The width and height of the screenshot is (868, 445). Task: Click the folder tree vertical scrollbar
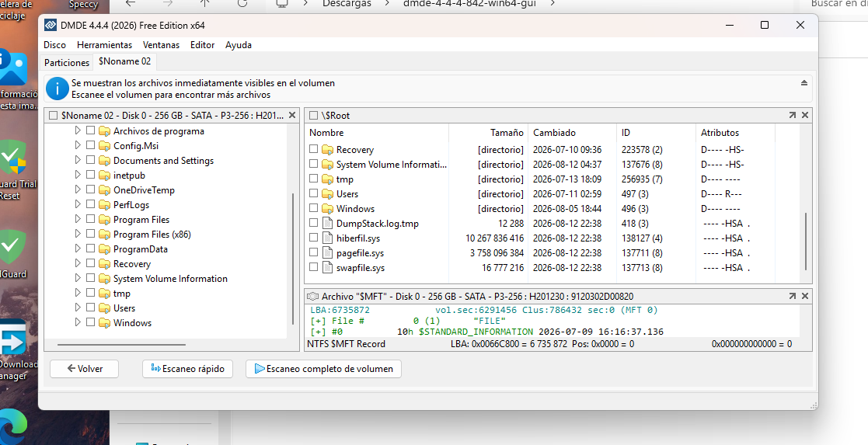pos(292,259)
